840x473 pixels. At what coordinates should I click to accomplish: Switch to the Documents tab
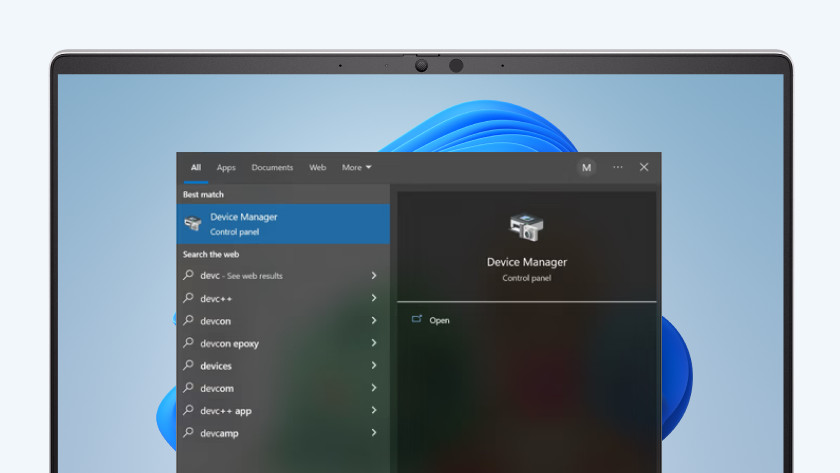pyautogui.click(x=272, y=168)
